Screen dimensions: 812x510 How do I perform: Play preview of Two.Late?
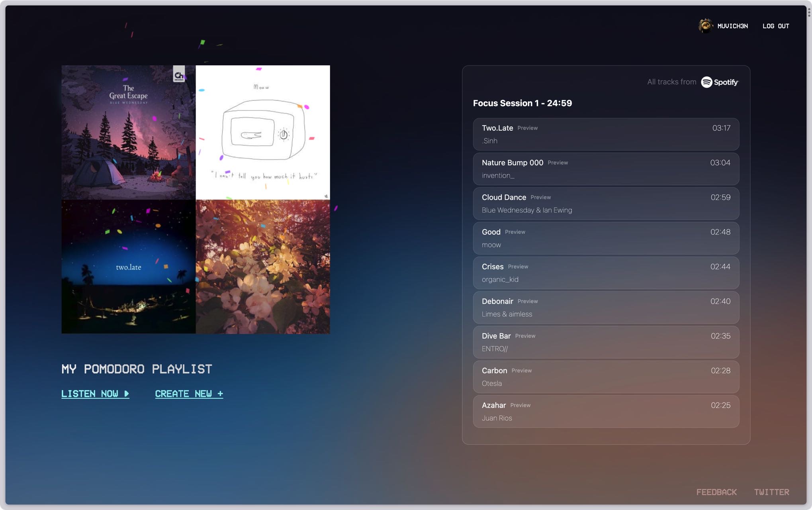(x=528, y=128)
